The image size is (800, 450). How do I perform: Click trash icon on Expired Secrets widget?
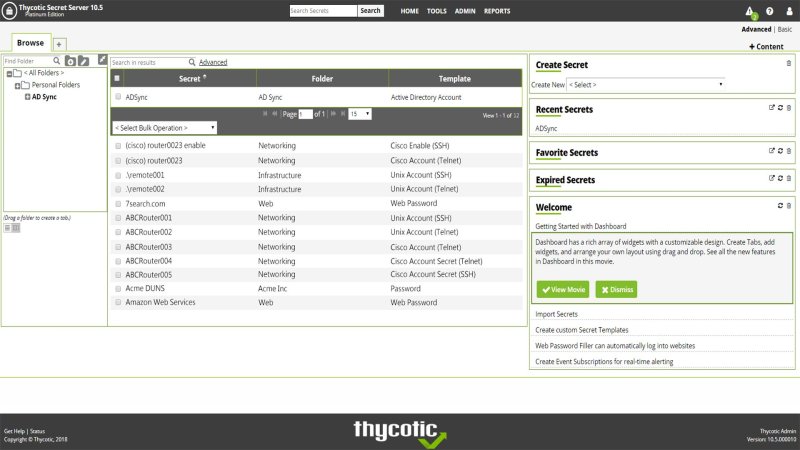(x=788, y=180)
